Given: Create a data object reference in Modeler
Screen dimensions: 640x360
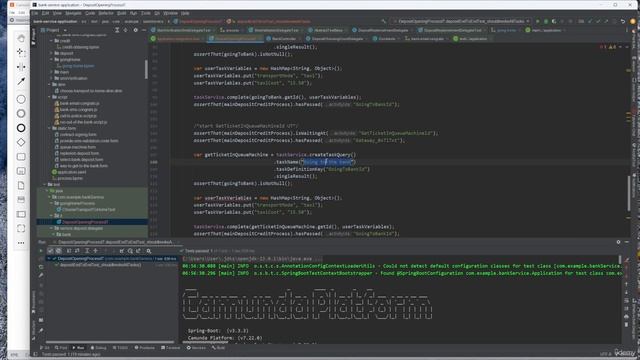Looking at the screenshot, I should pyautogui.click(x=21, y=185).
